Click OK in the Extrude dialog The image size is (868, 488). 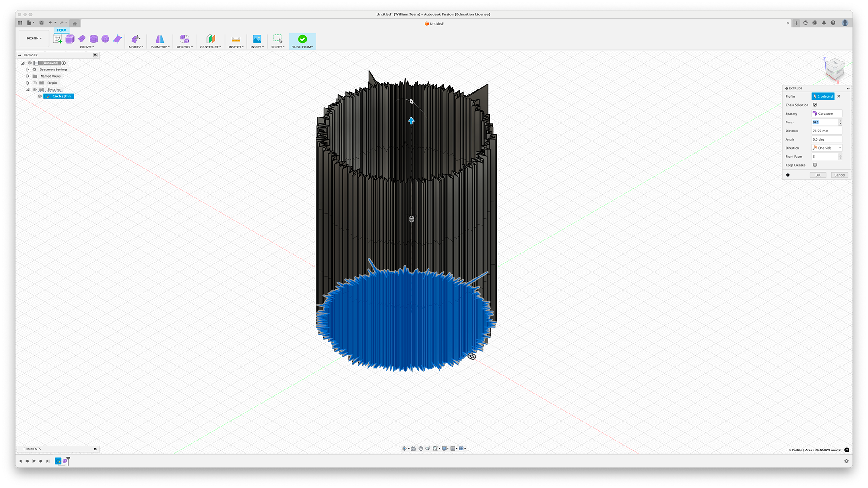[x=818, y=175]
